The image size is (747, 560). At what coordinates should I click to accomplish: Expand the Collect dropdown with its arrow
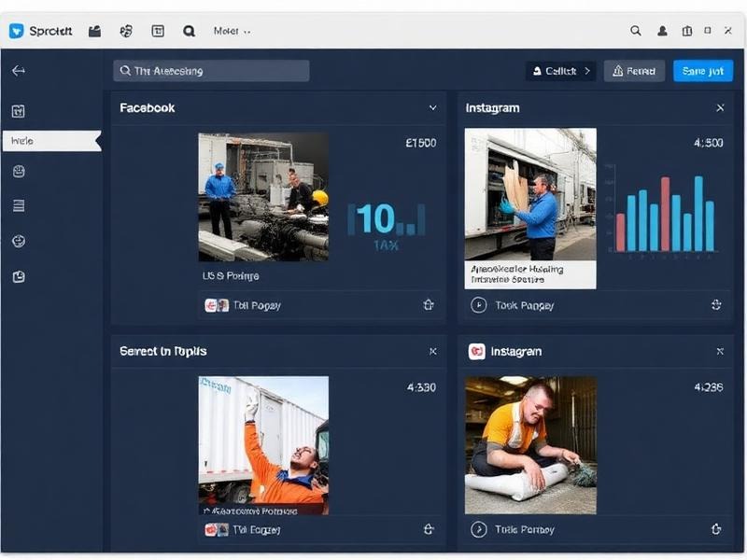coord(586,70)
